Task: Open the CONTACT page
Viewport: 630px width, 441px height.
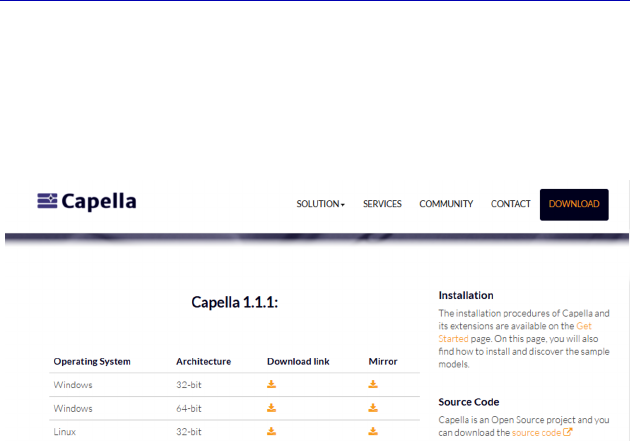Action: (510, 204)
